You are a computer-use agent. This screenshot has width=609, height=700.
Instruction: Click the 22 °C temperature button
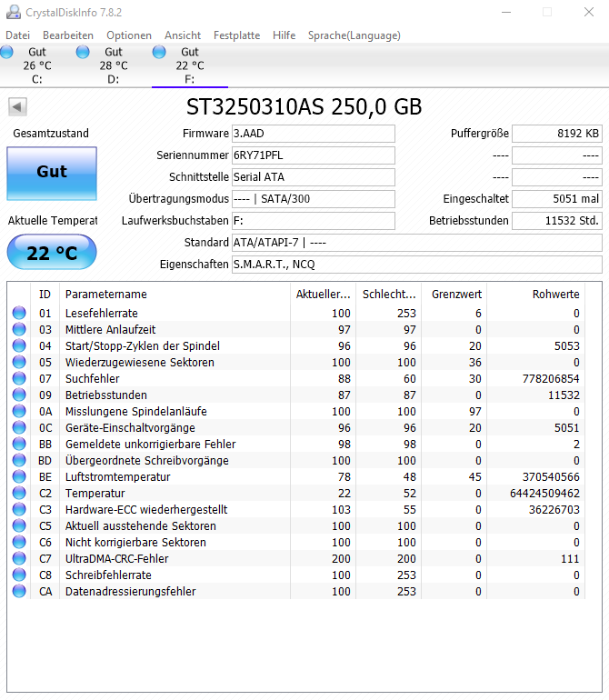coord(52,252)
